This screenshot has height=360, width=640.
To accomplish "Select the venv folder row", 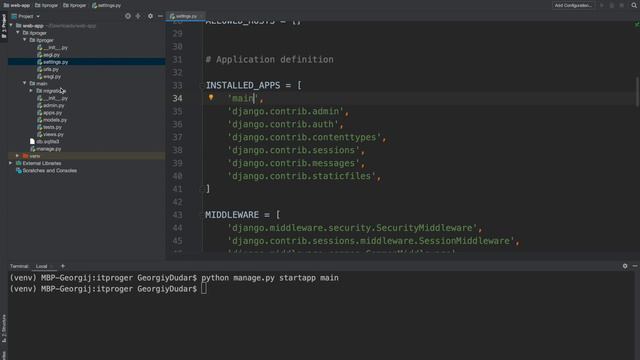I will [x=87, y=156].
